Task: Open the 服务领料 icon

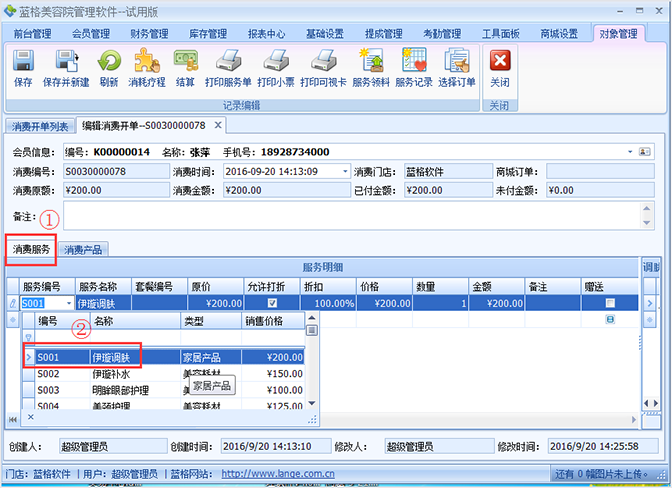Action: coord(371,60)
